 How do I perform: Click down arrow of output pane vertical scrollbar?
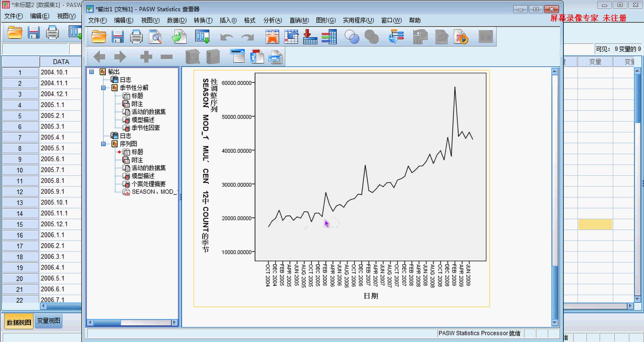555,323
